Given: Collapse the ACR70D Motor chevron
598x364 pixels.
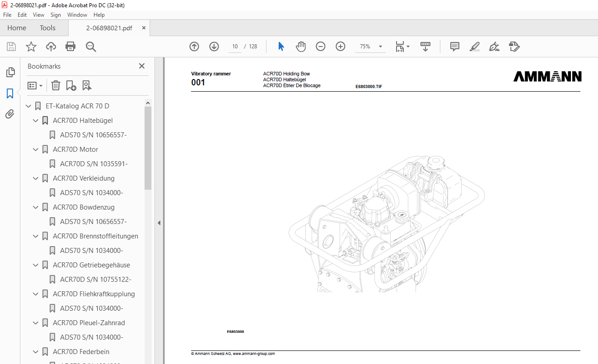Looking at the screenshot, I should pos(36,149).
